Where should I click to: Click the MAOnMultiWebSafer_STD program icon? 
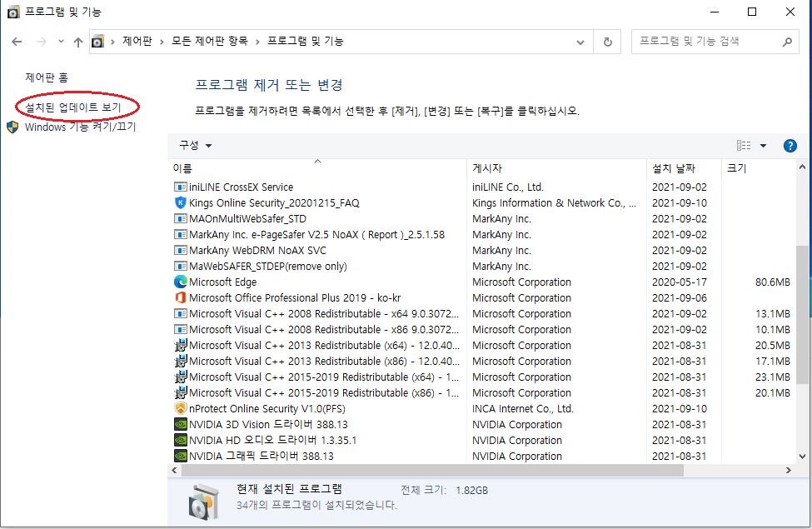(180, 218)
